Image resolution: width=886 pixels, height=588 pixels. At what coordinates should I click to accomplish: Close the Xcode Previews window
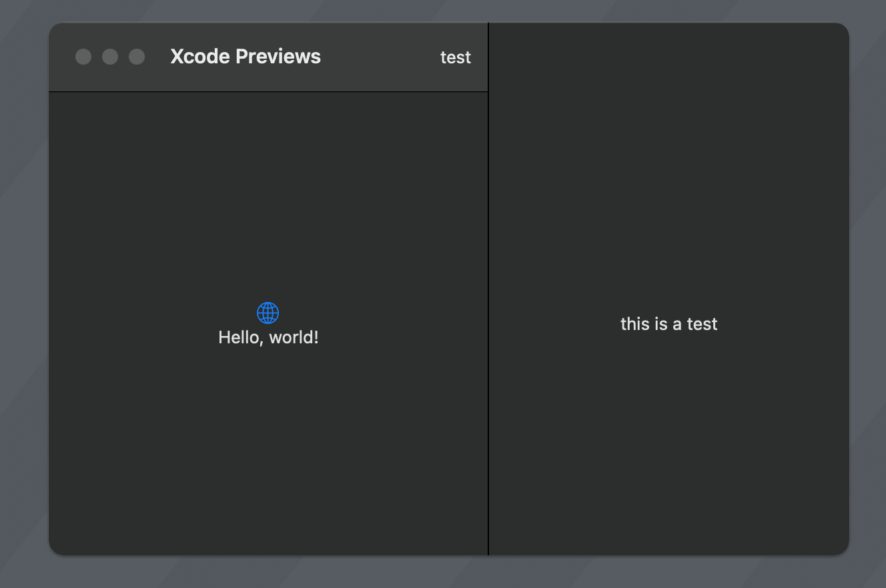pos(83,57)
